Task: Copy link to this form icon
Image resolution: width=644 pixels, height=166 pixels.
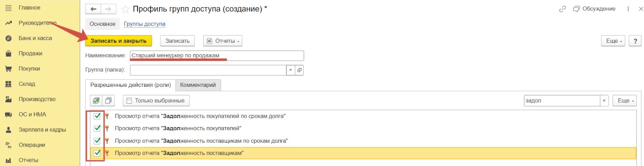Action: click(563, 8)
